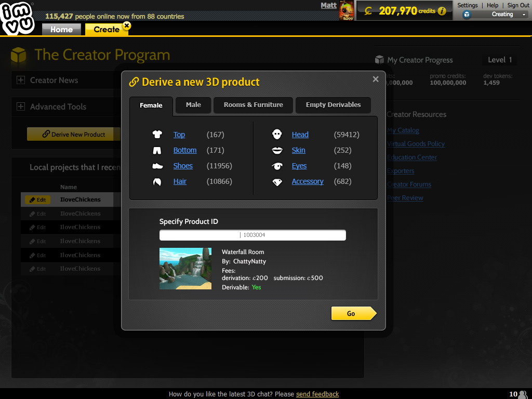Click the Skin lips icon
532x399 pixels.
tap(277, 150)
